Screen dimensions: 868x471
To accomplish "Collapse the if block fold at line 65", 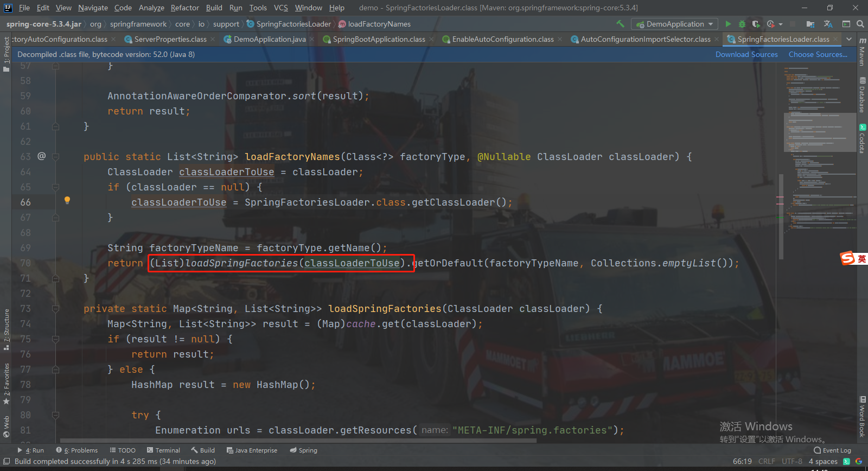I will click(56, 187).
